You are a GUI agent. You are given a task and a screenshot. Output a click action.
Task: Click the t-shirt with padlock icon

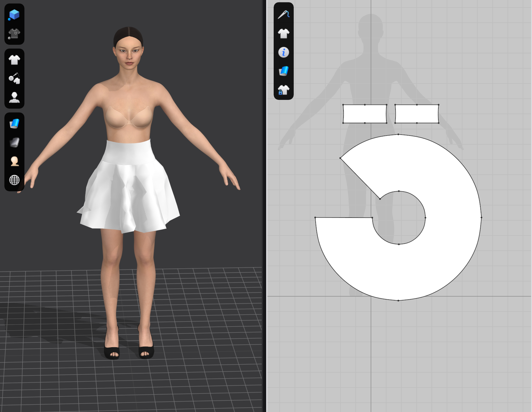[283, 90]
